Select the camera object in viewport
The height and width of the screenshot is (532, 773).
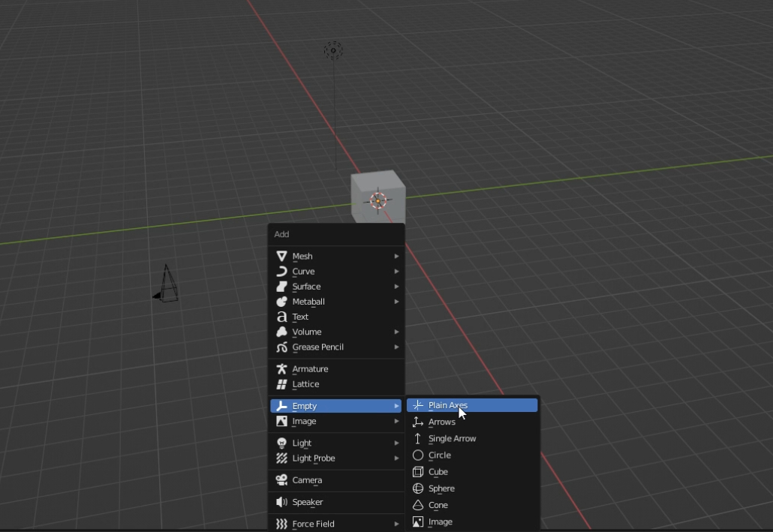[x=166, y=284]
